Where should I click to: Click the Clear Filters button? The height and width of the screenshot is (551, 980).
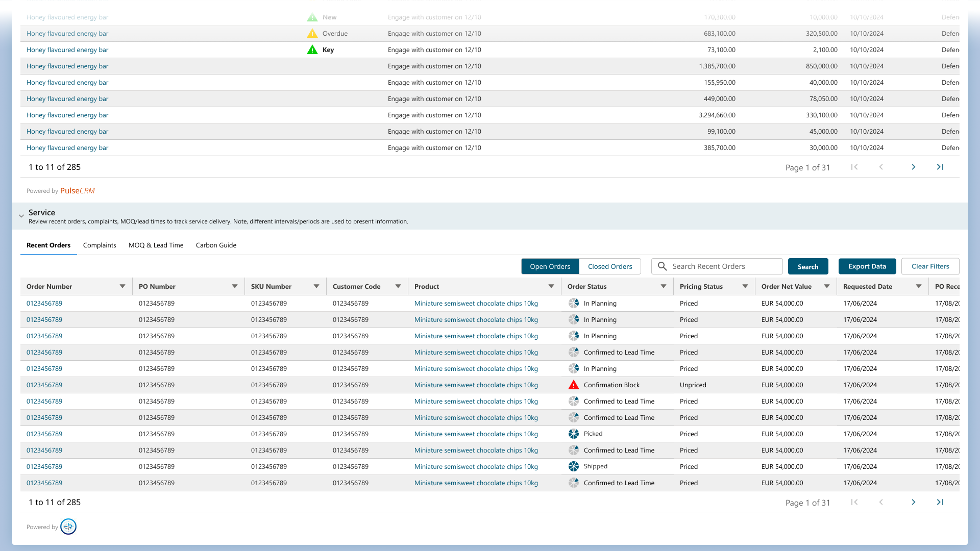930,266
